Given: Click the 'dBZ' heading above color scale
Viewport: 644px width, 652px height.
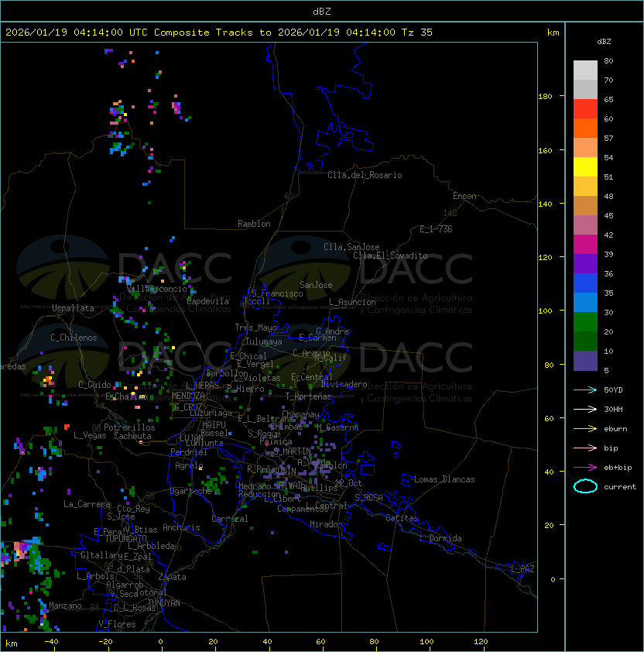Looking at the screenshot, I should point(604,42).
